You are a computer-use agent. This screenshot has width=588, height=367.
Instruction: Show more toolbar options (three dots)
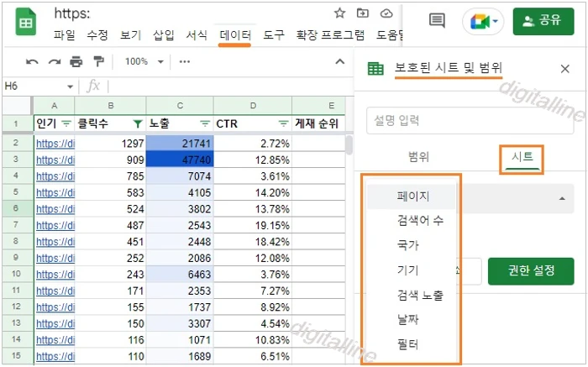pyautogui.click(x=185, y=62)
